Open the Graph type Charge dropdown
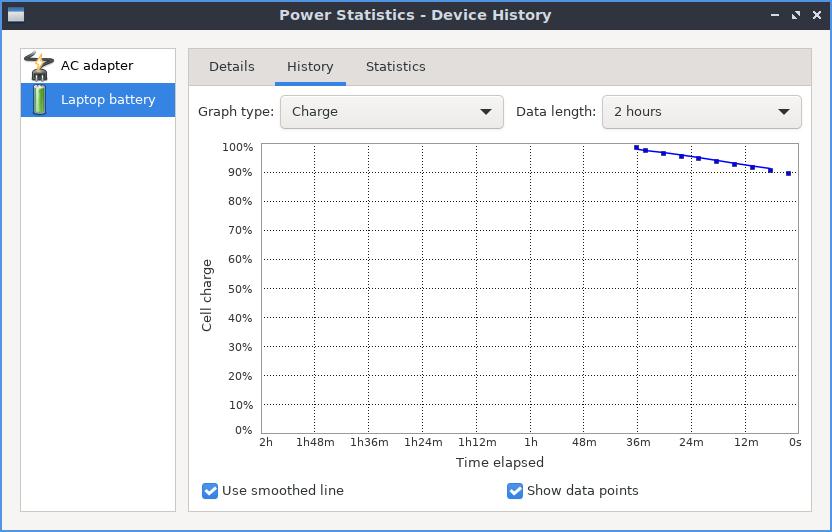 (x=392, y=112)
